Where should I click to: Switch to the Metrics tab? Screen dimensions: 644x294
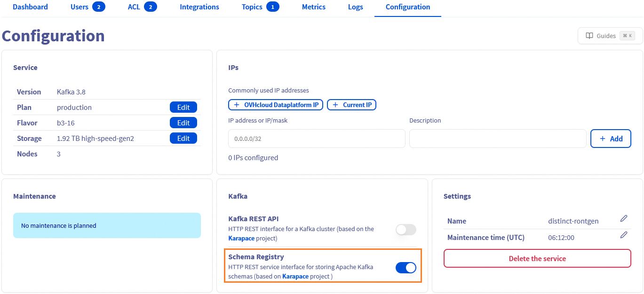313,7
